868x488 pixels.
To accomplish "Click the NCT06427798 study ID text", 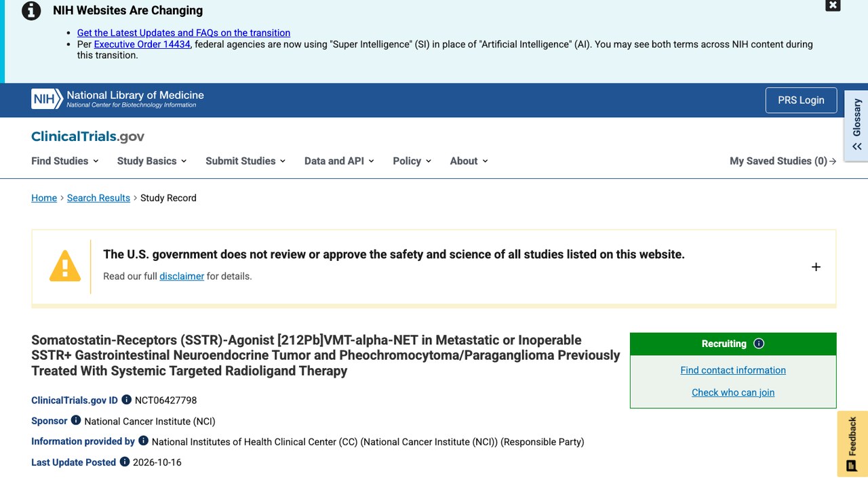I will point(165,400).
